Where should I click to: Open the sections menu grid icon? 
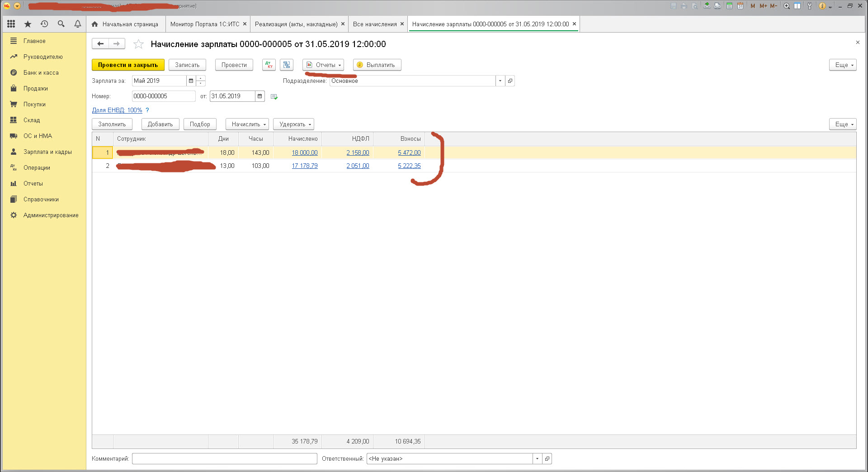point(11,24)
